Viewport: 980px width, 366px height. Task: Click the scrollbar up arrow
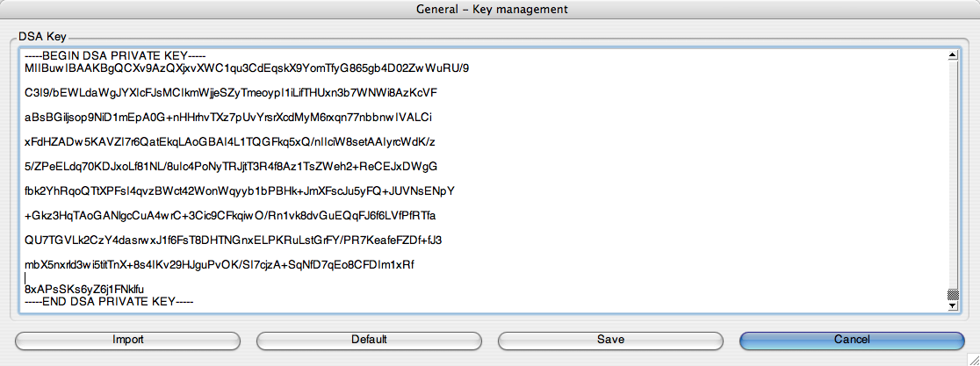(953, 55)
